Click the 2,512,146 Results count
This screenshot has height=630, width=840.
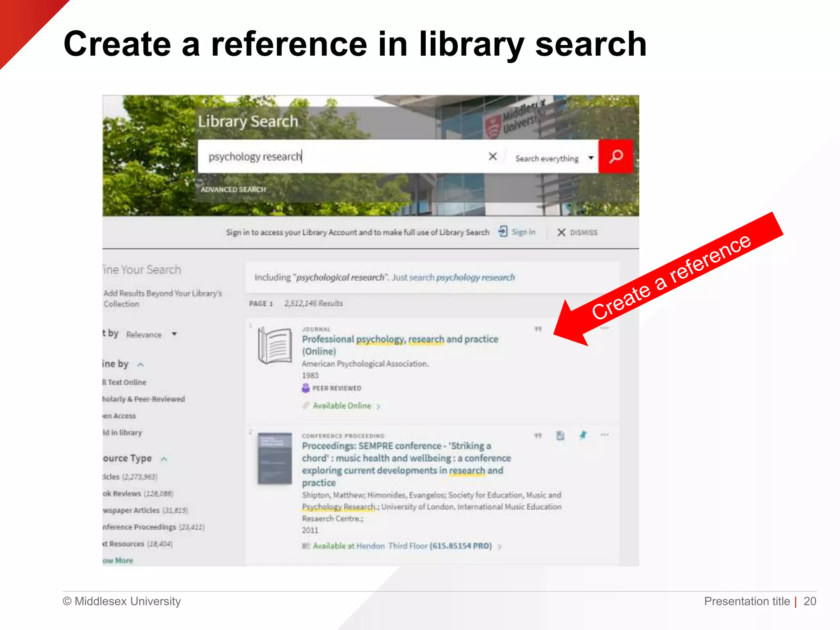coord(313,303)
